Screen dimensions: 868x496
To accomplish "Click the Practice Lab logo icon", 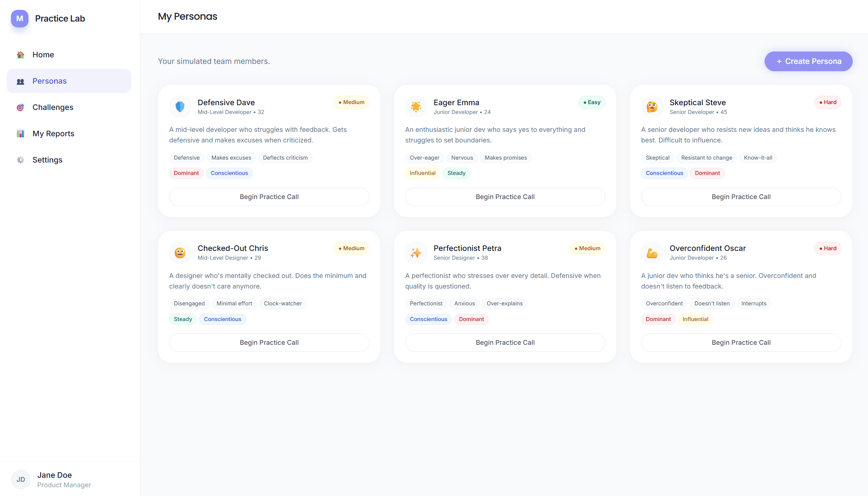I will coord(20,19).
